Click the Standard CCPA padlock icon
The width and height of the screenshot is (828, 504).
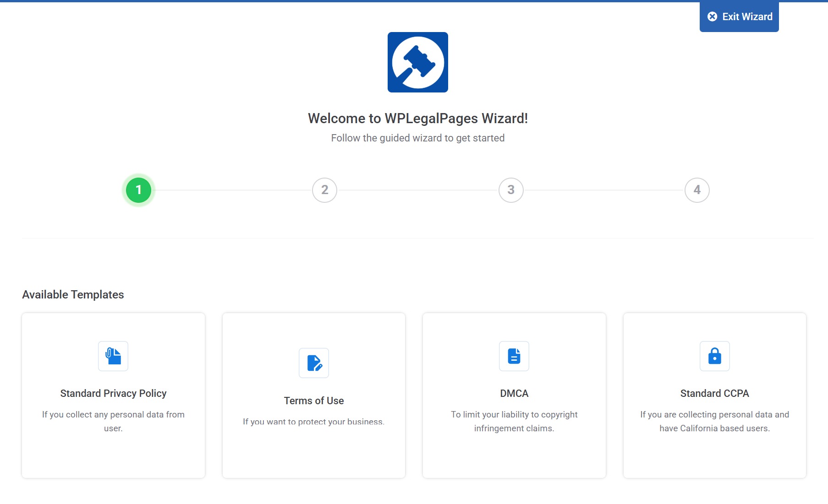click(715, 356)
